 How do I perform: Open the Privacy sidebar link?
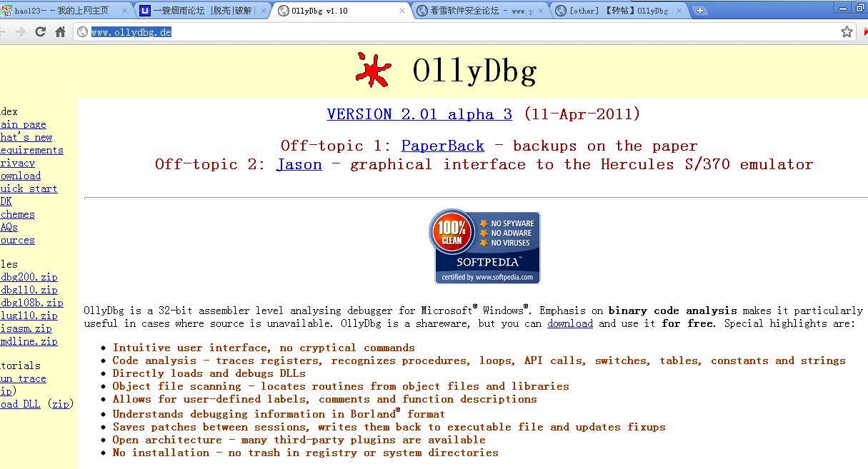17,163
